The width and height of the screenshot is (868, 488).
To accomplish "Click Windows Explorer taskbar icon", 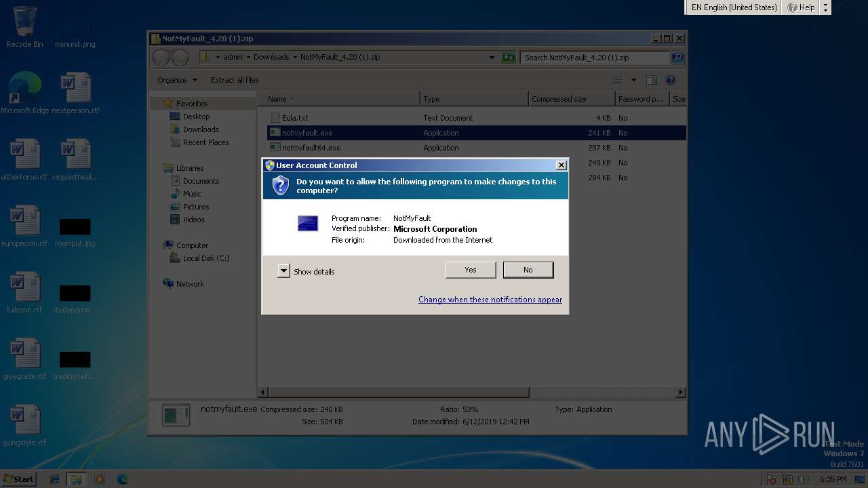I will tap(77, 479).
